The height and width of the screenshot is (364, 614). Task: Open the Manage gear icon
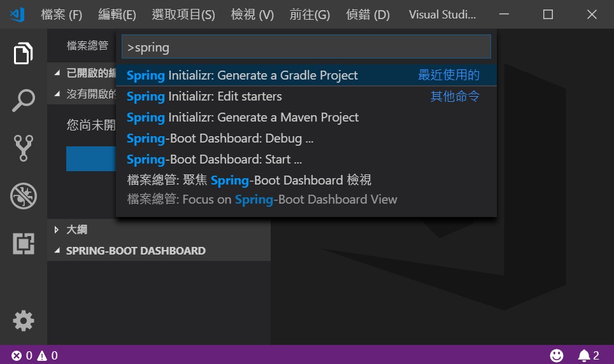click(x=23, y=321)
